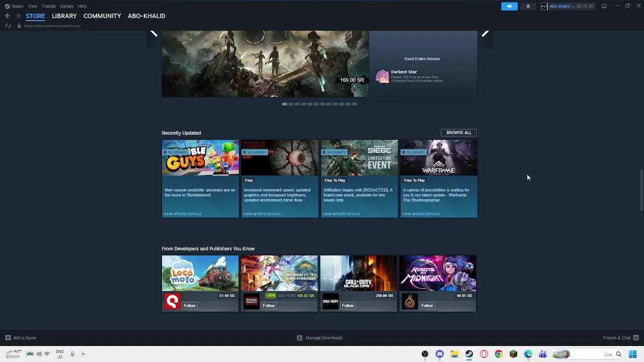Click the Steam taskbar icon
The height and width of the screenshot is (362, 644).
click(x=469, y=354)
